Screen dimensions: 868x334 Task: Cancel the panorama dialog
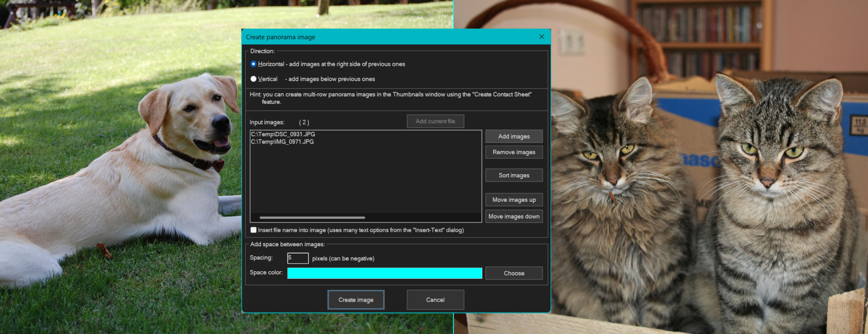click(x=435, y=300)
